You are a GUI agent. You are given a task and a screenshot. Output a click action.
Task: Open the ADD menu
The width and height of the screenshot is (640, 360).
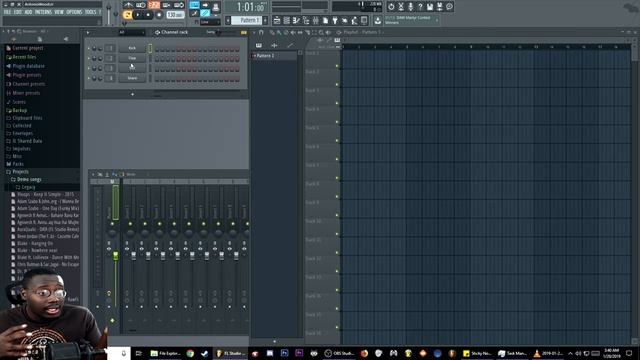(28, 12)
